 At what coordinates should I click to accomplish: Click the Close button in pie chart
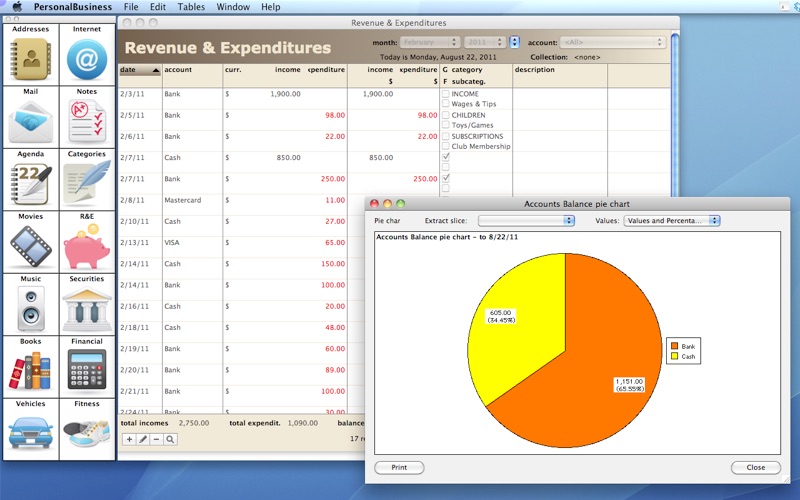click(x=755, y=467)
